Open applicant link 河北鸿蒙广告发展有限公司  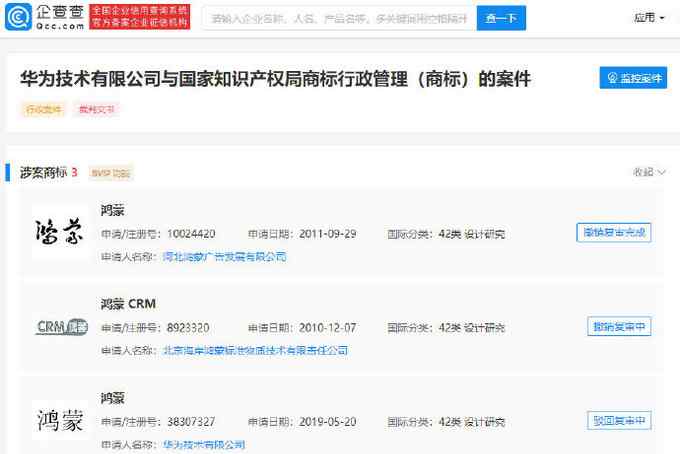(x=225, y=257)
